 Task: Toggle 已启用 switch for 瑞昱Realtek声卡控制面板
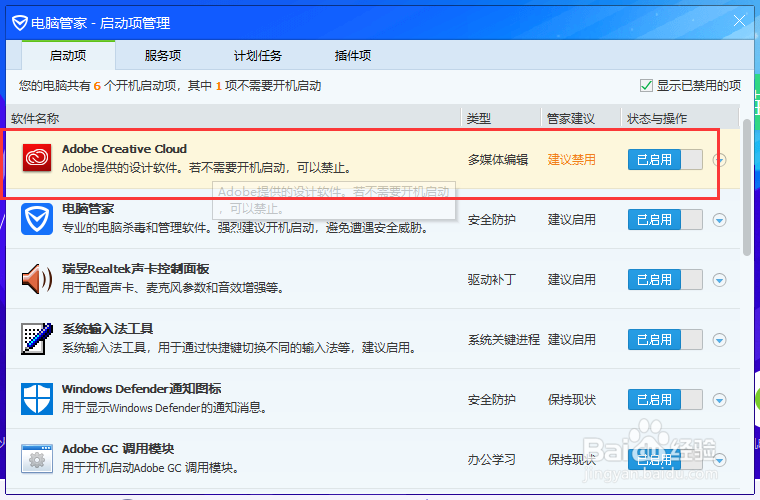[x=665, y=280]
